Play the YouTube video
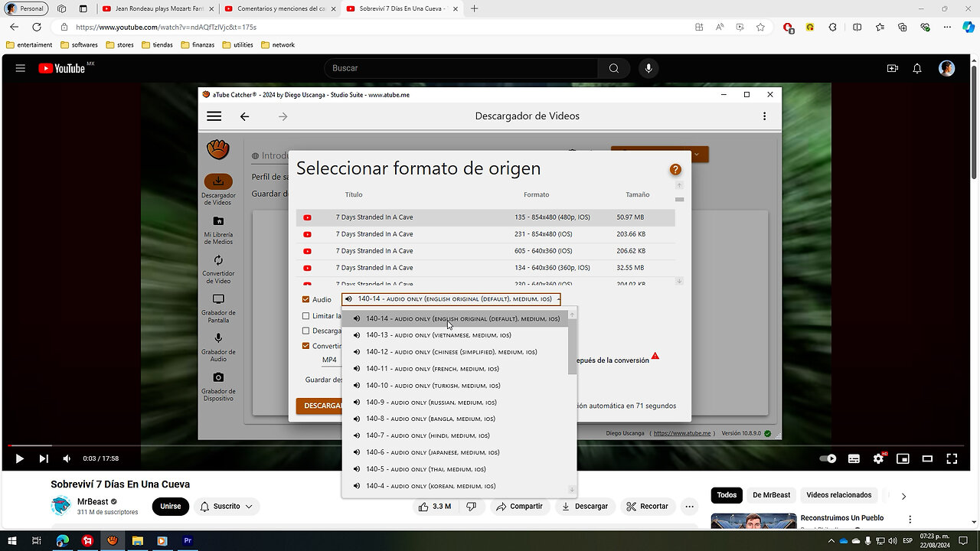 20,458
